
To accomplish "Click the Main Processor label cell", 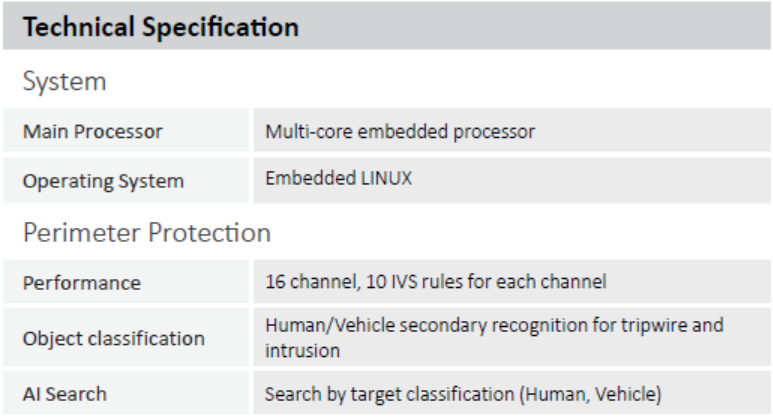I will 126,131.
